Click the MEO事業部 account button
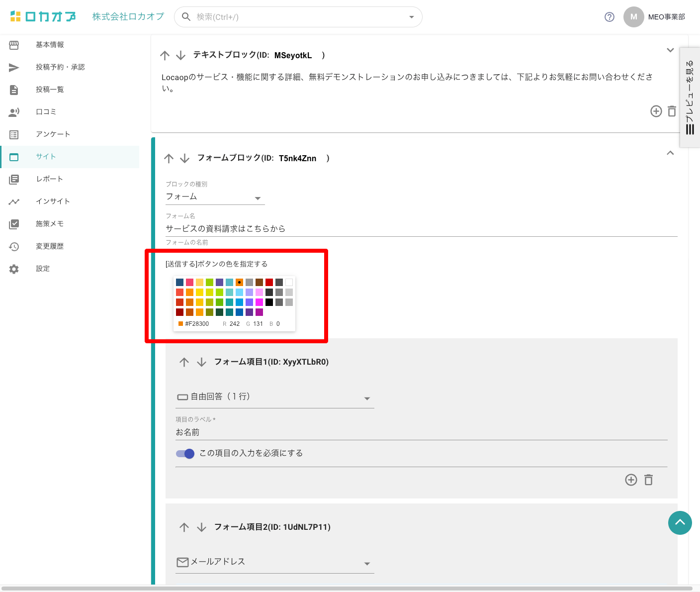700x592 pixels. (655, 17)
